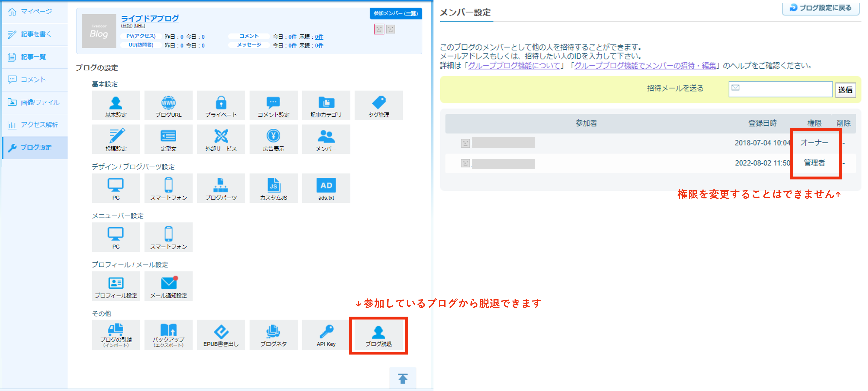Viewport: 868px width, 391px height.
Task: Select 記事を書く in sidebar
Action: point(35,34)
